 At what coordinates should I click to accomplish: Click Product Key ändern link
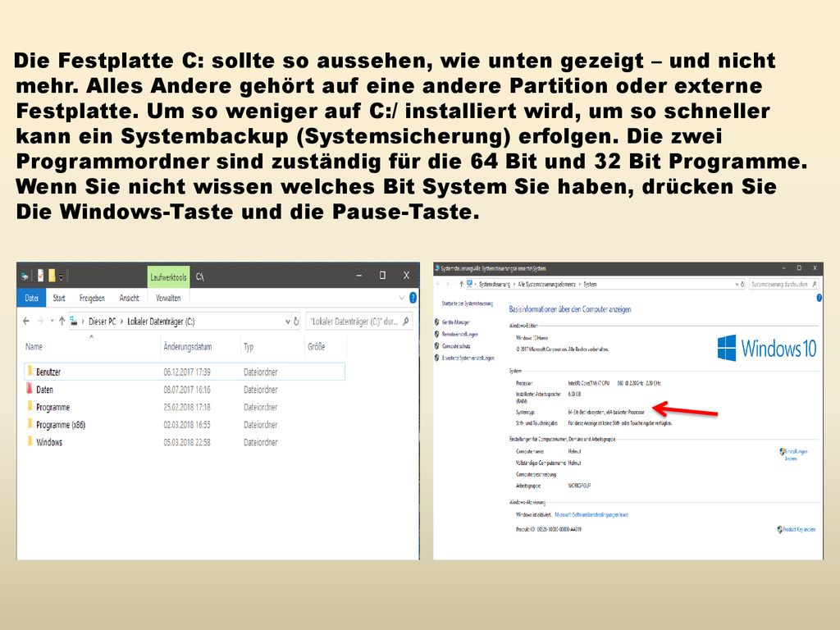tap(799, 529)
